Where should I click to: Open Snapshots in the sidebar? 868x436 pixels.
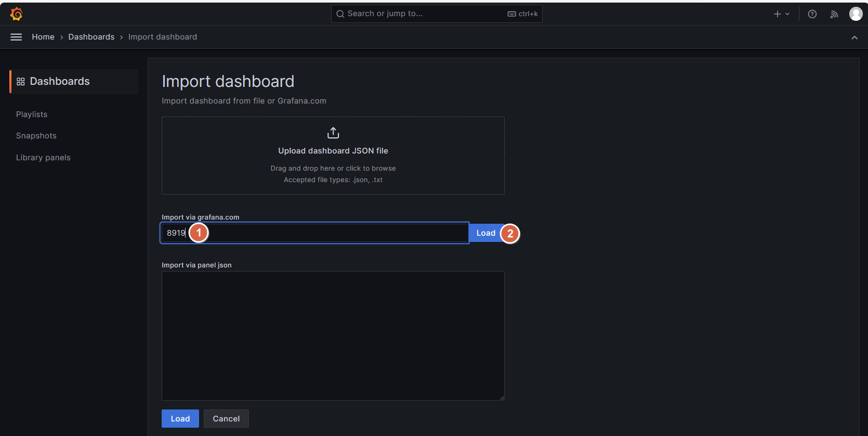tap(36, 136)
